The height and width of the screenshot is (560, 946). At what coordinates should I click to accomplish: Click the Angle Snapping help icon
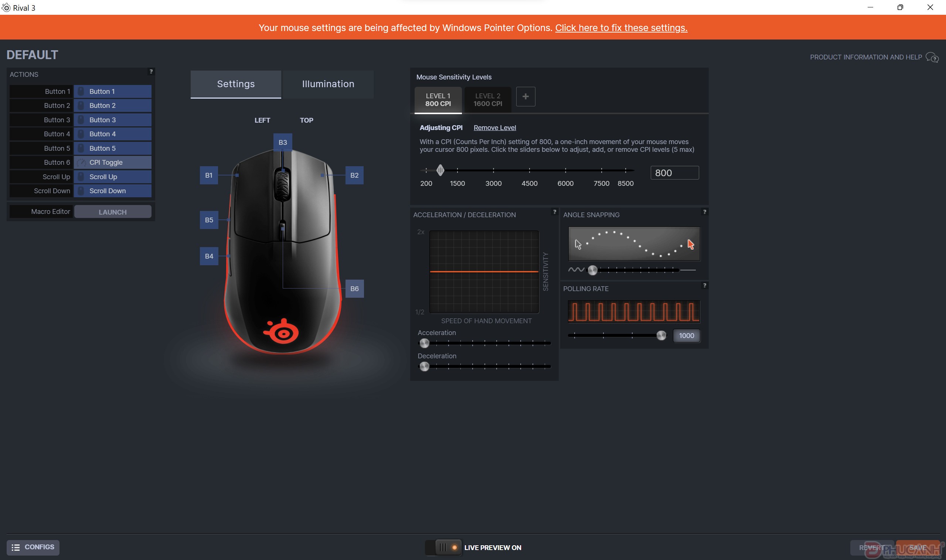pyautogui.click(x=705, y=211)
